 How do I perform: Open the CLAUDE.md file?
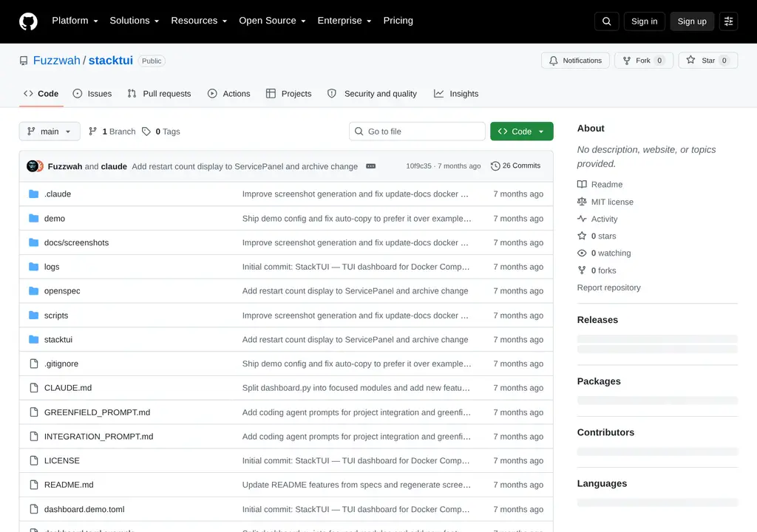coord(68,388)
